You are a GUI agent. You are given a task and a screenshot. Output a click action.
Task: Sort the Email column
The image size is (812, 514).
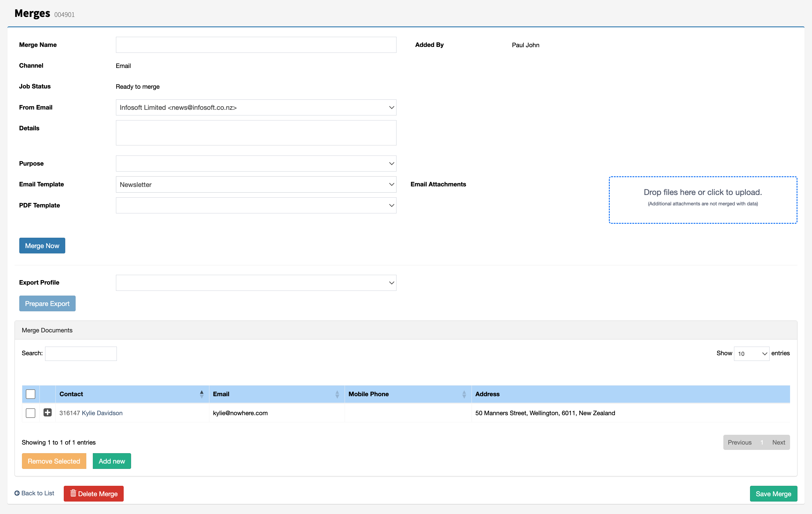(337, 394)
